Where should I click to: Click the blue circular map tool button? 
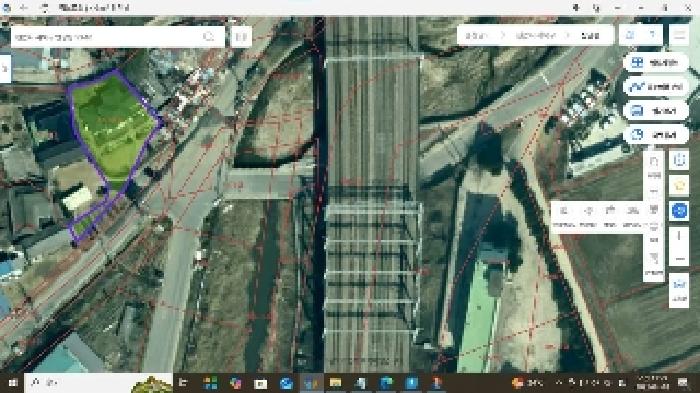point(679,210)
